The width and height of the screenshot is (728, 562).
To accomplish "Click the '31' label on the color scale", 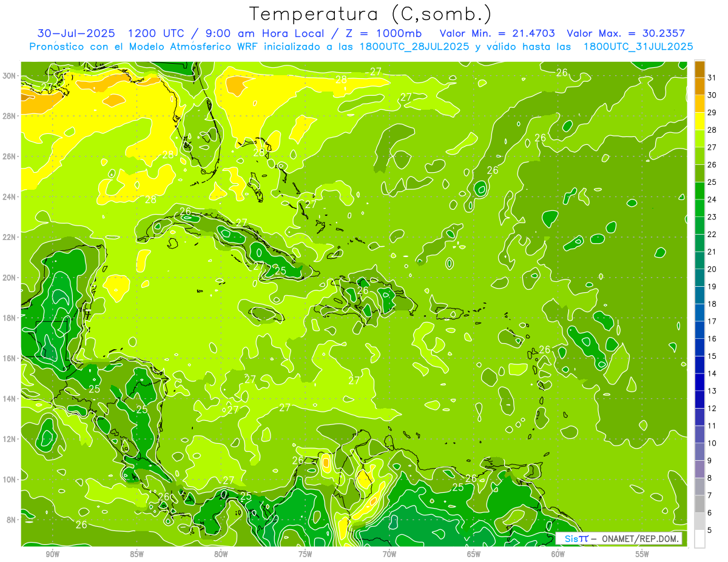I will [712, 78].
